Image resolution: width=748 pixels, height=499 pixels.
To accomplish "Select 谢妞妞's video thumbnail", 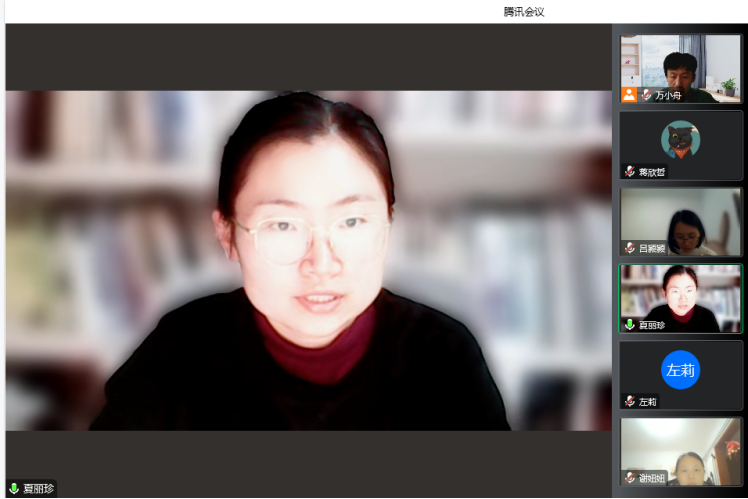I will click(681, 448).
